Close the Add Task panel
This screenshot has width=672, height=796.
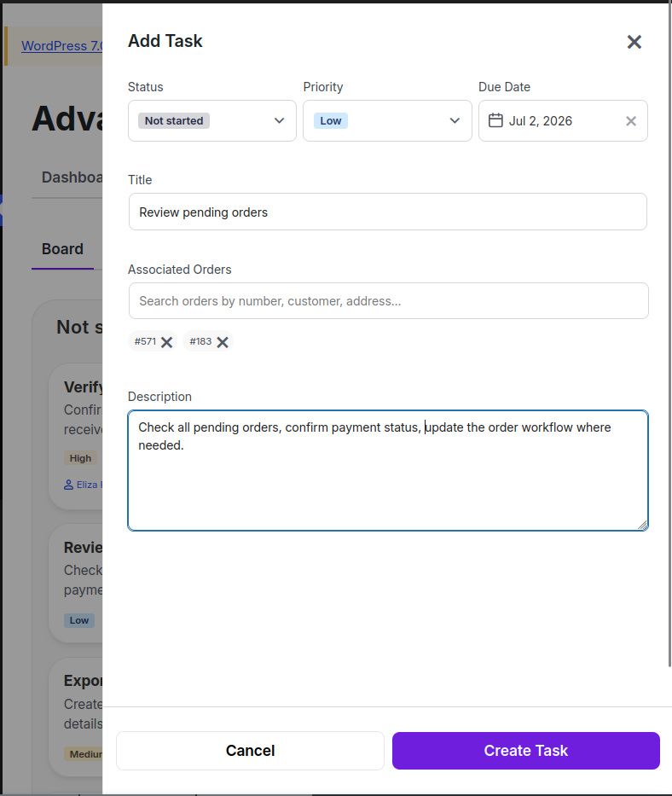pyautogui.click(x=634, y=42)
